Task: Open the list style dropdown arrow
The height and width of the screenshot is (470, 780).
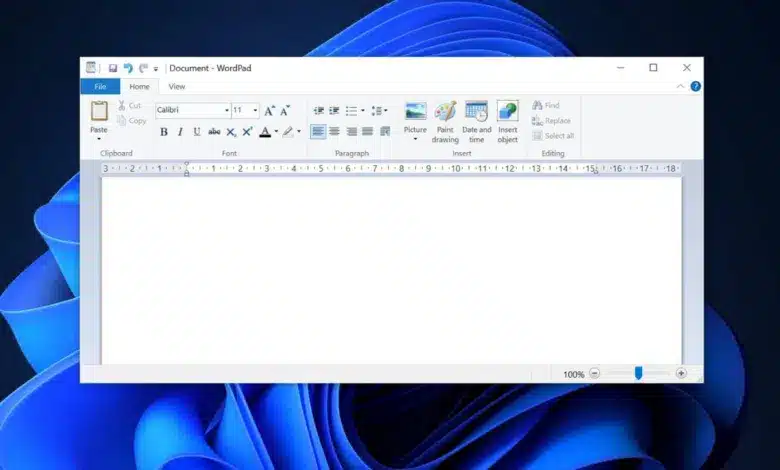Action: coord(363,110)
